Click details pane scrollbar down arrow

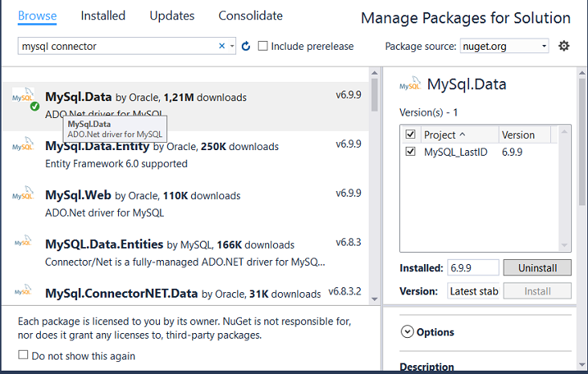coord(582,364)
